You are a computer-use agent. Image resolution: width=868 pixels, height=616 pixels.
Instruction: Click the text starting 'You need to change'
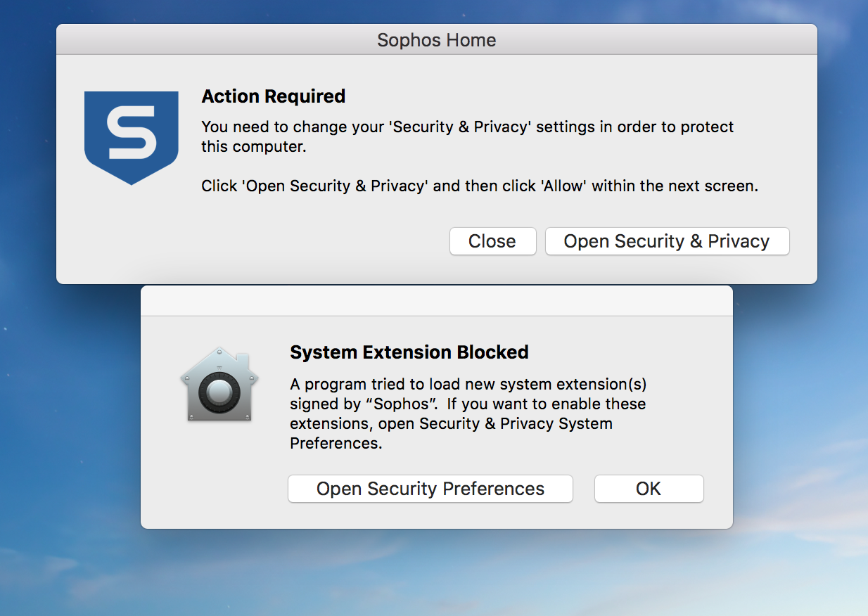(468, 137)
